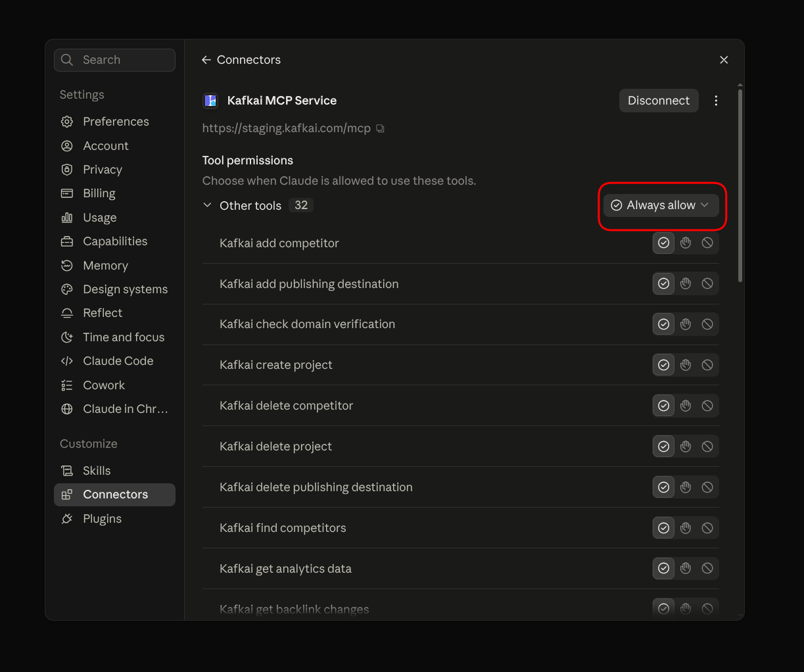Always allow Kafkai delete competitor

(x=664, y=406)
